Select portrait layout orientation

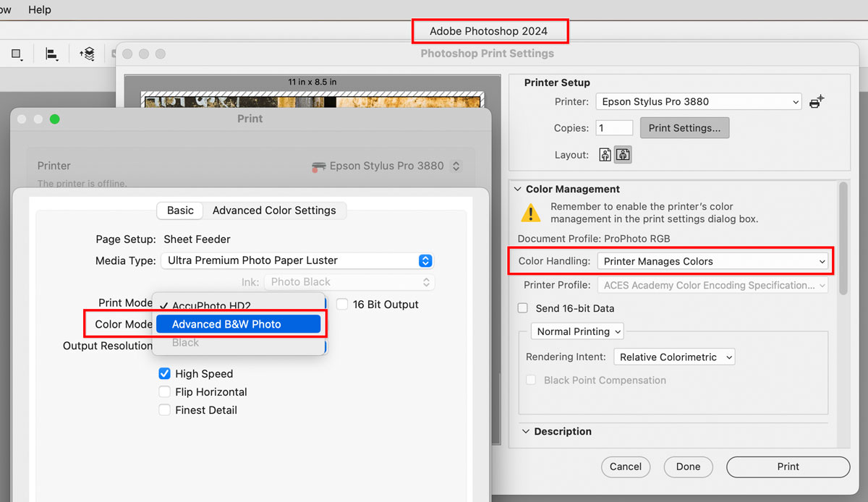tap(604, 154)
